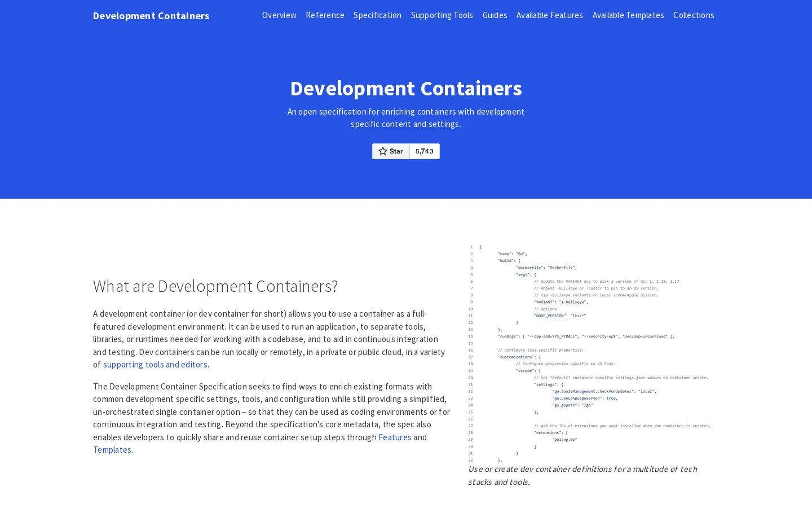
Task: Follow the Templates link in paragraph
Action: pos(112,450)
